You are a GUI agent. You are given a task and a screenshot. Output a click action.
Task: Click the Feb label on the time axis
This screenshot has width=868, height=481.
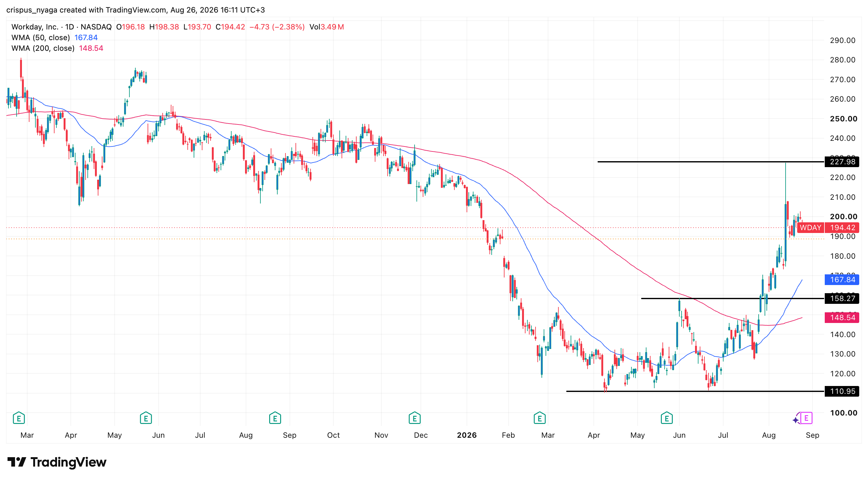[508, 435]
